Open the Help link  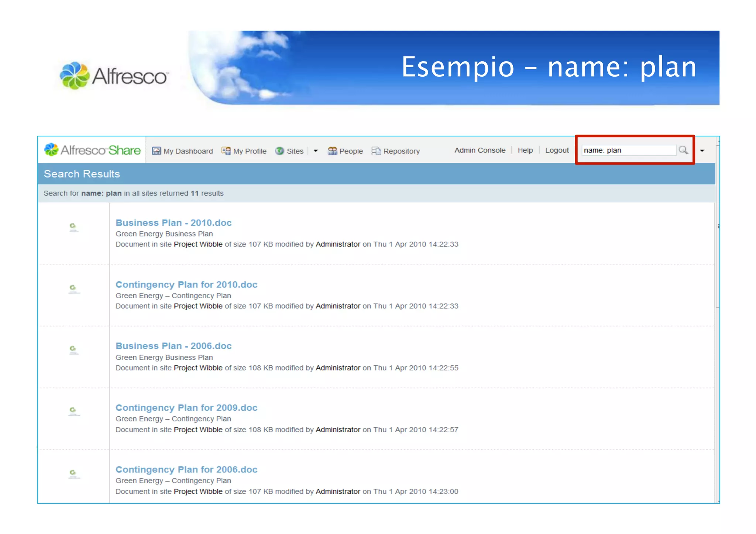point(525,150)
